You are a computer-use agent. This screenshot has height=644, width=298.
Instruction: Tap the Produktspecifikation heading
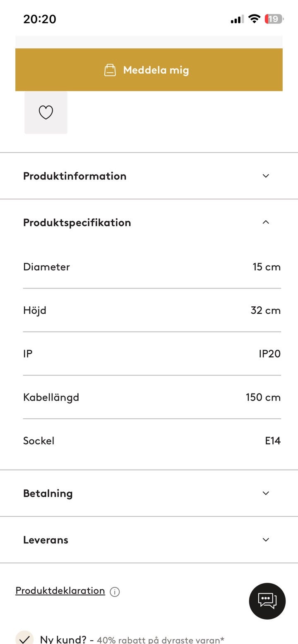[77, 223]
